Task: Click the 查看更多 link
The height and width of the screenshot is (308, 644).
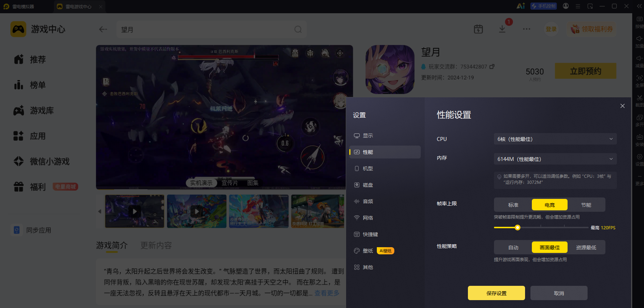Action: pos(327,293)
